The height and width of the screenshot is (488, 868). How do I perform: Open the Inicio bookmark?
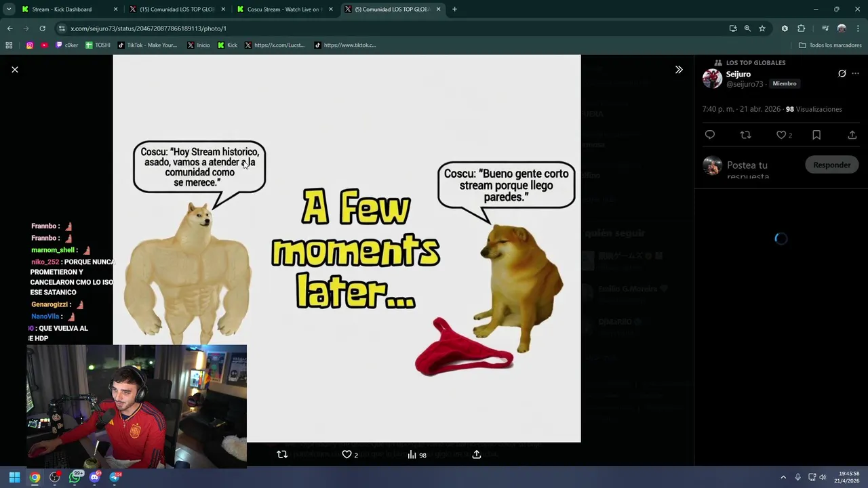[199, 45]
